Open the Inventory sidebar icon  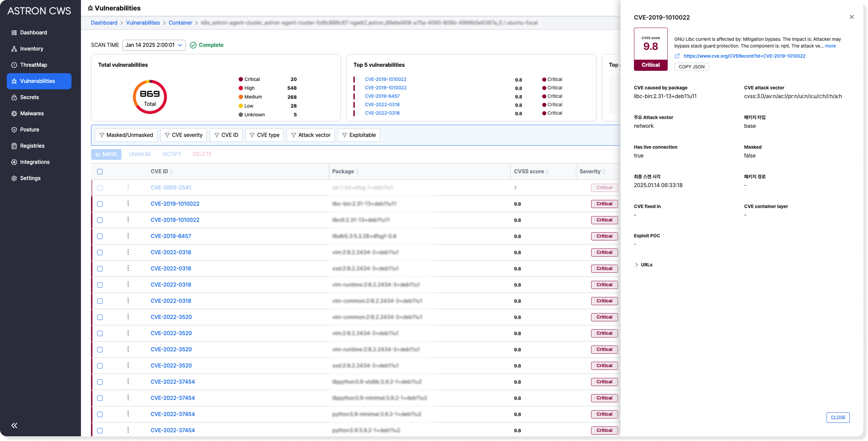click(x=14, y=49)
